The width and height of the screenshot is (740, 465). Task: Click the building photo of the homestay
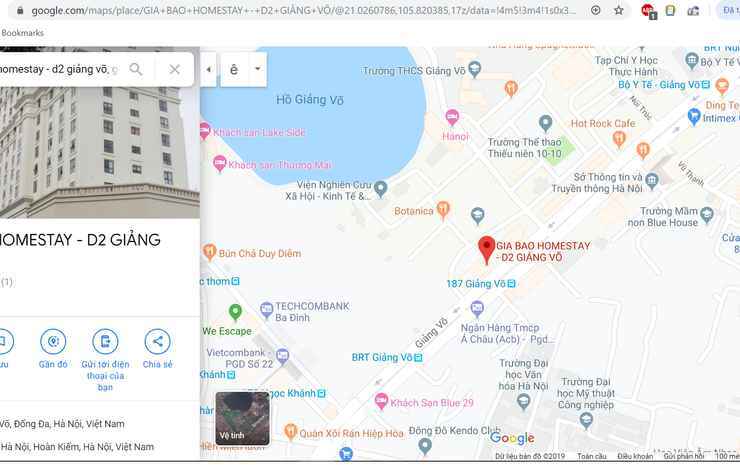coord(100,132)
